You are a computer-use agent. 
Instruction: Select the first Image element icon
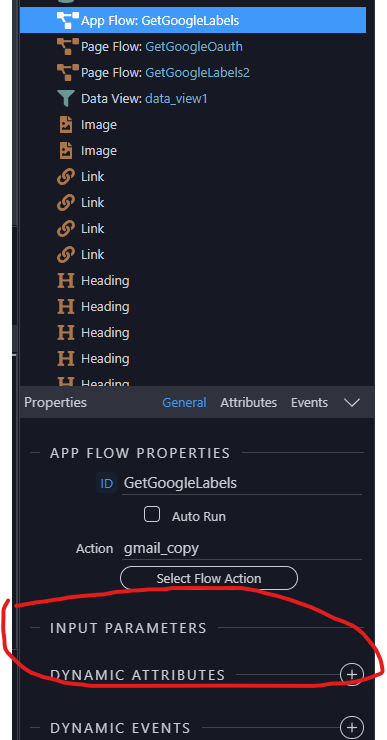click(66, 125)
